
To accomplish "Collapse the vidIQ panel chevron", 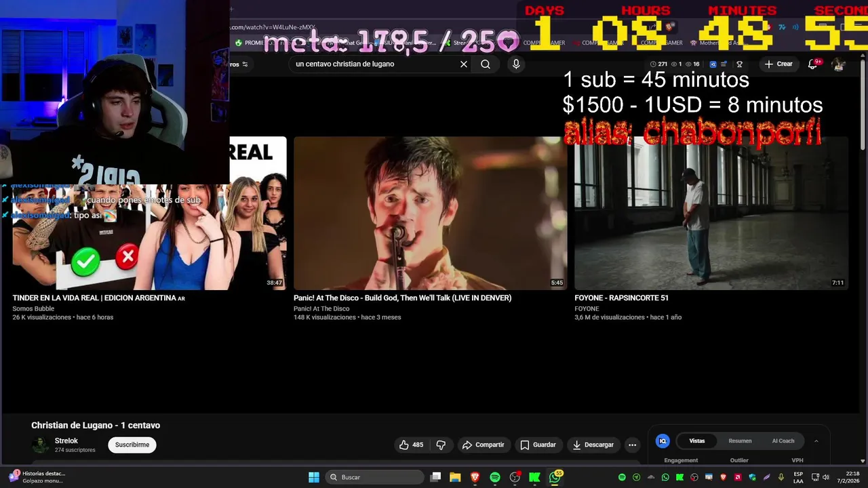I will click(x=816, y=441).
